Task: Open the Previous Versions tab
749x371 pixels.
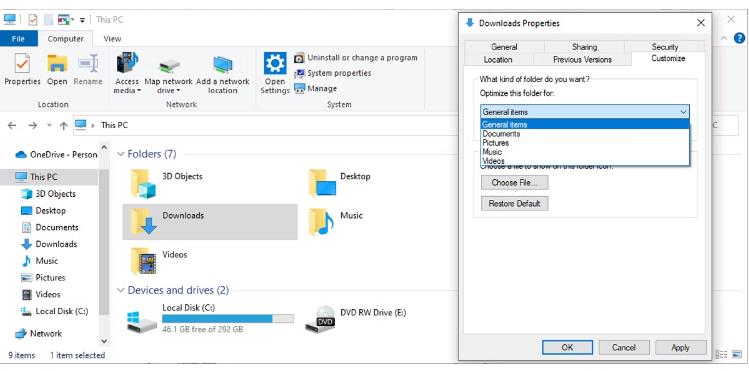Action: pyautogui.click(x=582, y=60)
